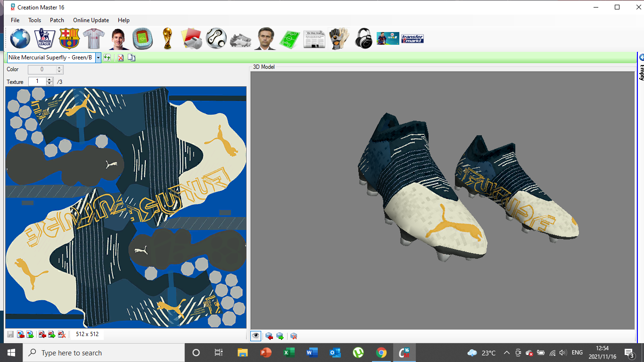Click the import all textures red arrow icon
Screen dimensions: 644x362
pos(42,334)
